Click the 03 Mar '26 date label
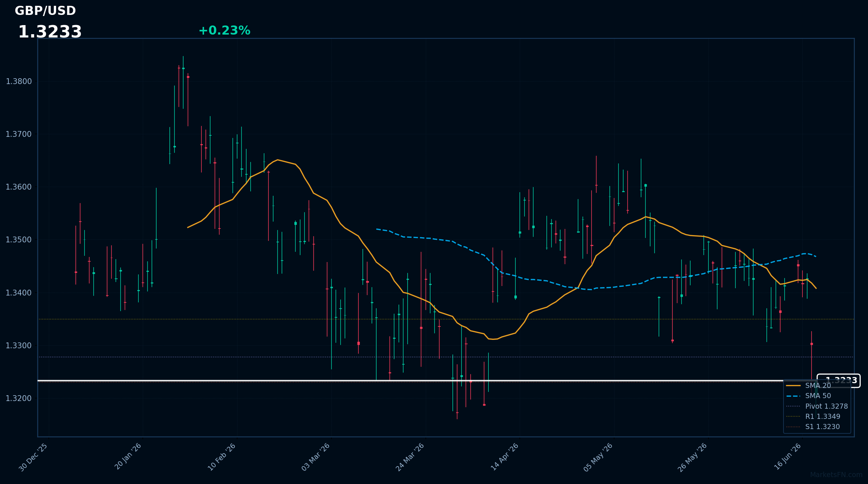The height and width of the screenshot is (484, 868). (316, 457)
